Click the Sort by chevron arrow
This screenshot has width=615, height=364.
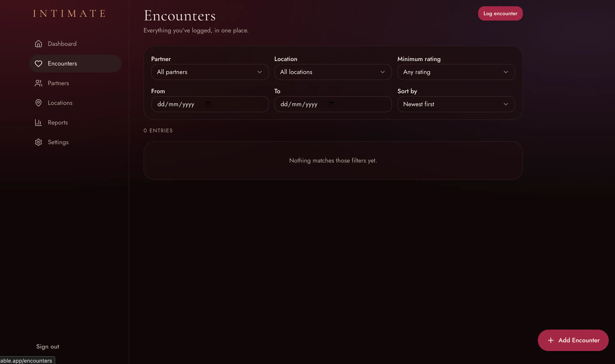[506, 104]
